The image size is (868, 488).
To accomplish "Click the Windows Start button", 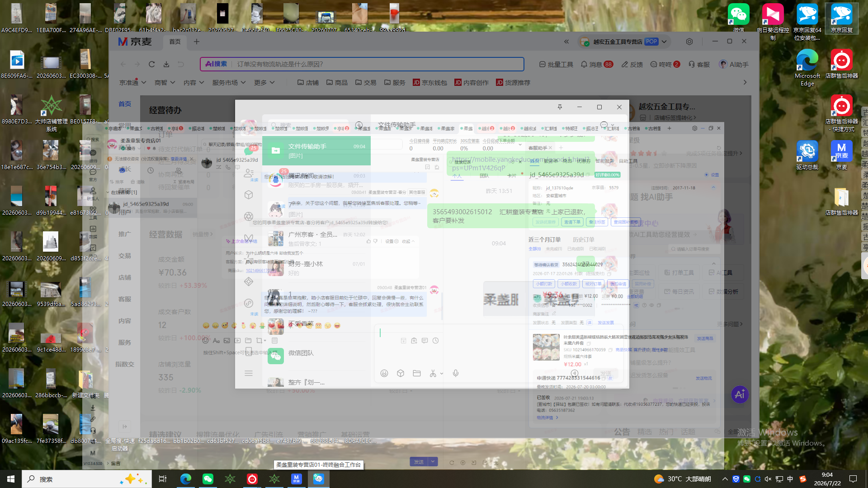I will pos(11,479).
